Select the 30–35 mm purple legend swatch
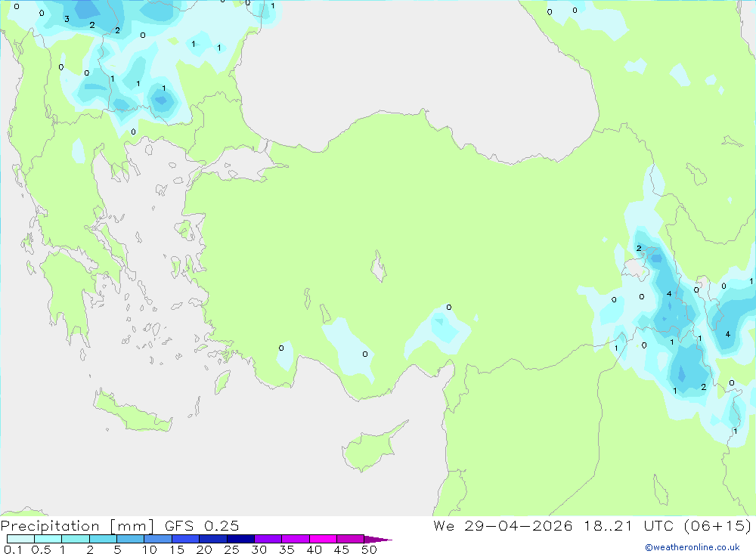The width and height of the screenshot is (756, 554). pyautogui.click(x=268, y=539)
